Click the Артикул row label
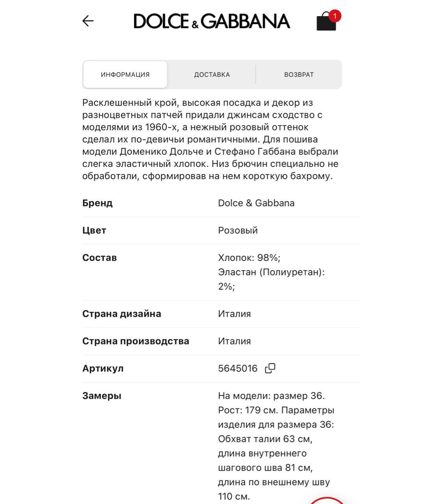The width and height of the screenshot is (425, 504). [103, 369]
